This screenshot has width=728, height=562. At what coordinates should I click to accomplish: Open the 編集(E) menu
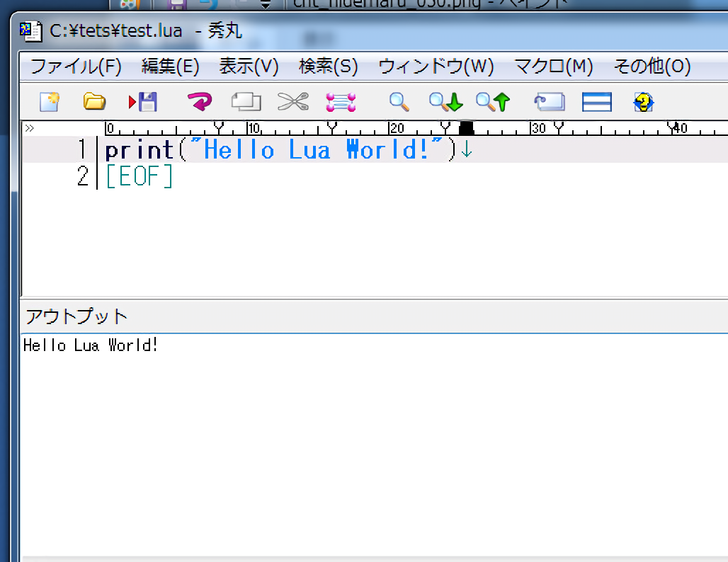(170, 67)
